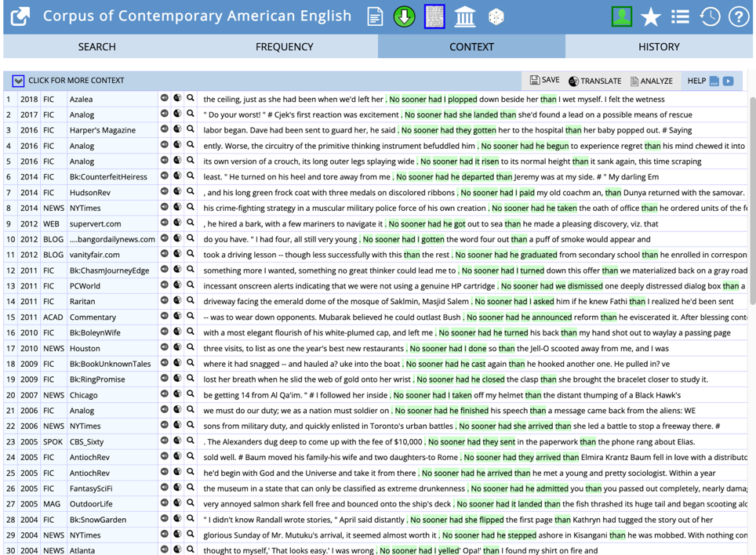Image resolution: width=756 pixels, height=555 pixels.
Task: Translate the Azalea row entry
Action: (x=177, y=98)
